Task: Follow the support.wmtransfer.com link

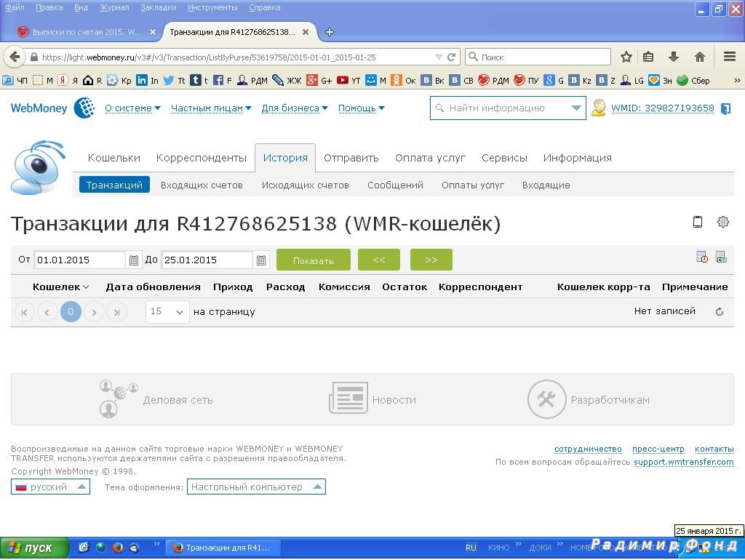Action: tap(683, 462)
